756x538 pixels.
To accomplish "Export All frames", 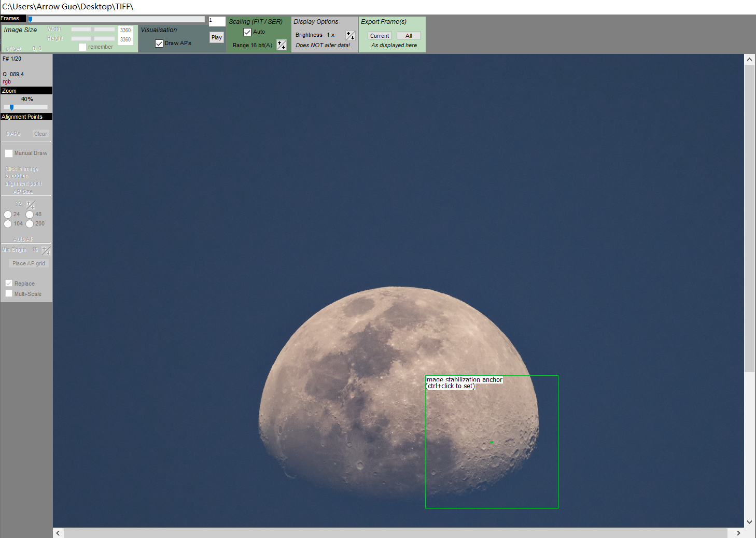I will (x=409, y=36).
